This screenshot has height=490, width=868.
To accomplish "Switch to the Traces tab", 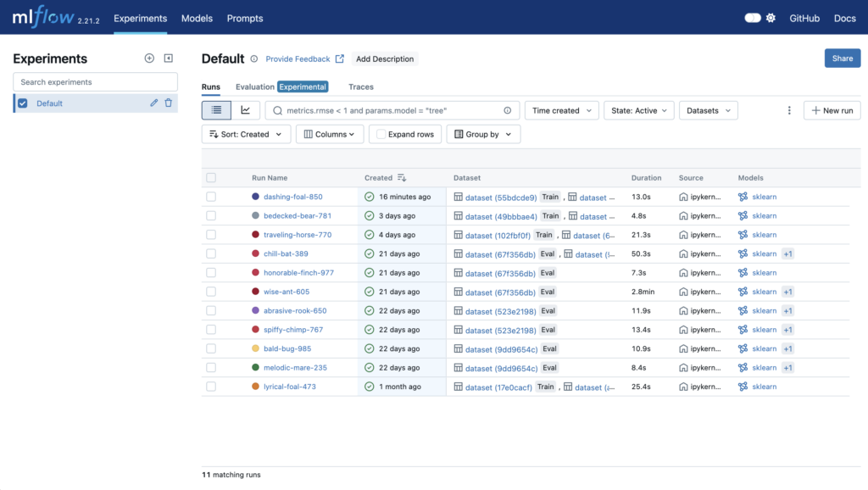I will 361,87.
